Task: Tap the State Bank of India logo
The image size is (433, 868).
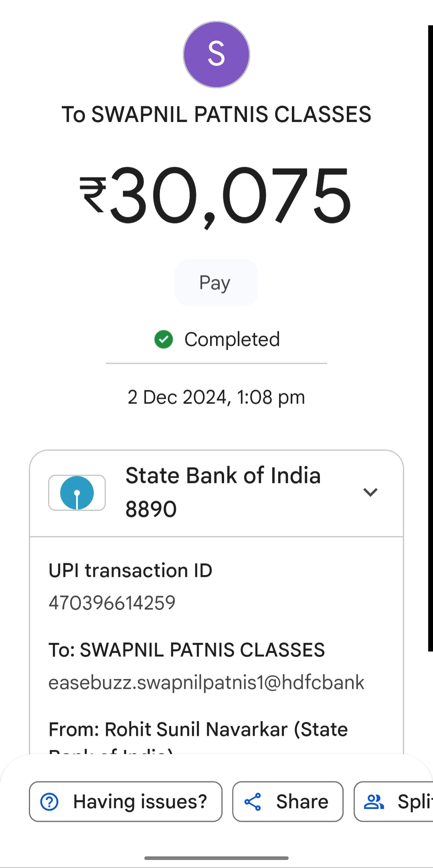Action: pos(77,493)
